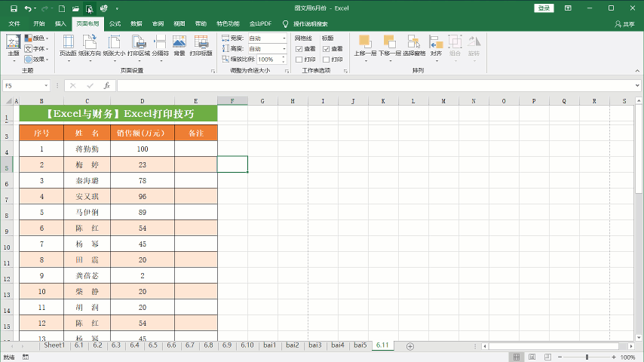The height and width of the screenshot is (362, 644).
Task: Switch to Page Break Preview in status bar
Action: click(x=547, y=357)
